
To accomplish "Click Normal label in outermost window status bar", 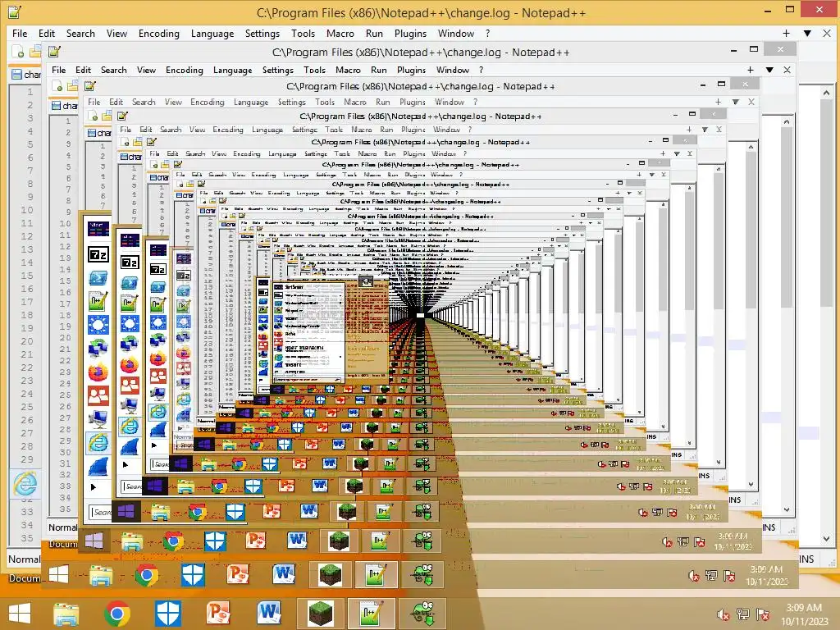I will (x=24, y=559).
